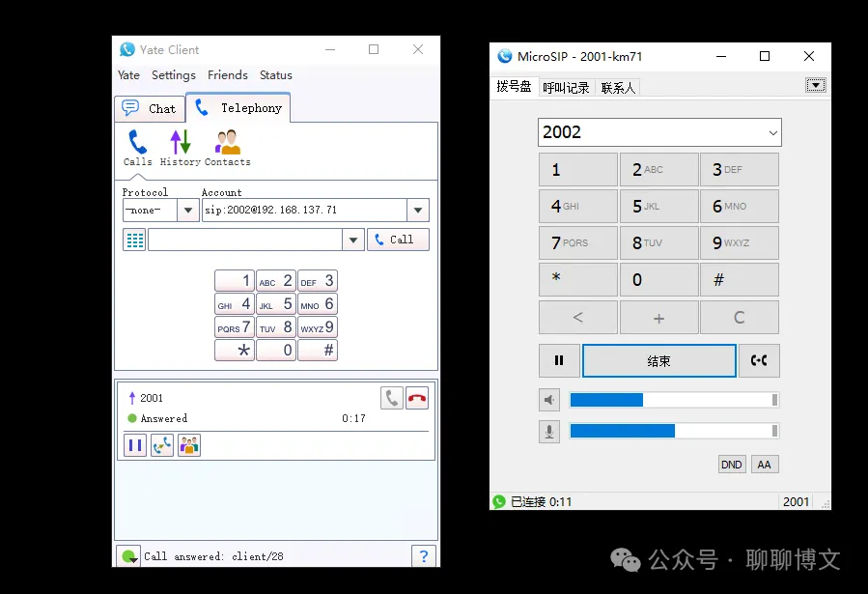The height and width of the screenshot is (594, 868).
Task: Click the Call button in Yate
Action: click(398, 240)
